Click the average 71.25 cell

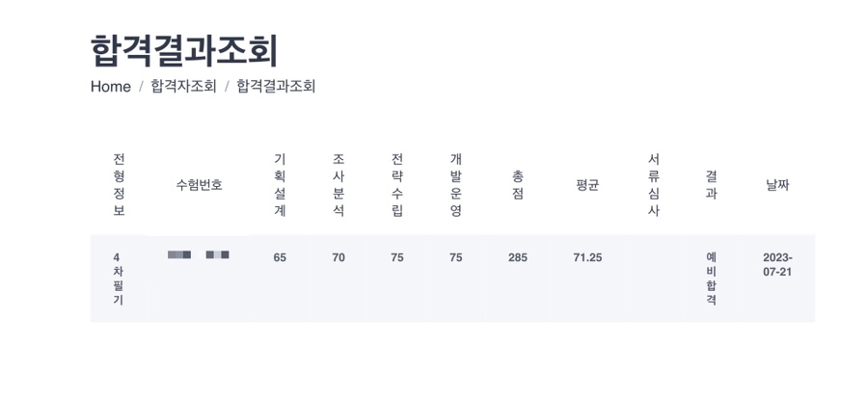pyautogui.click(x=587, y=257)
